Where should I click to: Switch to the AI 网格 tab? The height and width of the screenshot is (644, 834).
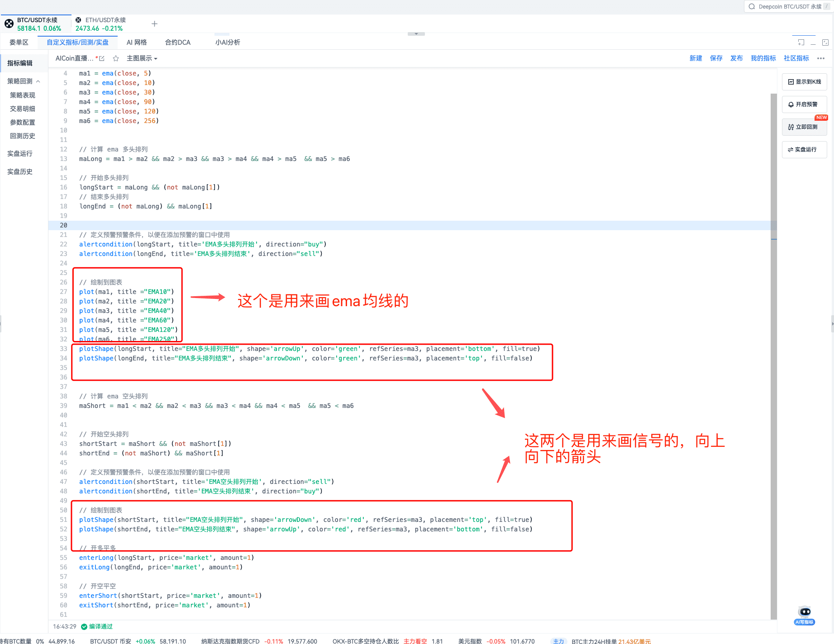(x=137, y=43)
